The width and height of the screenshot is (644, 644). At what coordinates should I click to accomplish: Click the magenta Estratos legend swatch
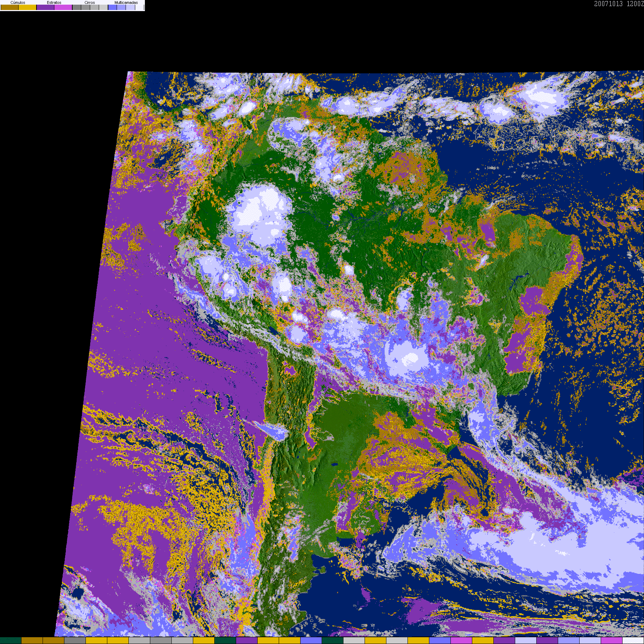point(63,7)
